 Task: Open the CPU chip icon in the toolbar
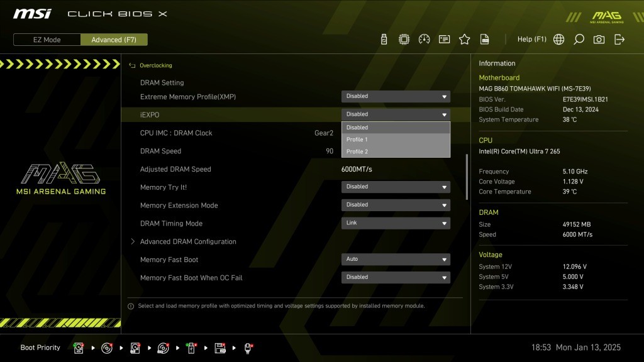[x=404, y=40]
